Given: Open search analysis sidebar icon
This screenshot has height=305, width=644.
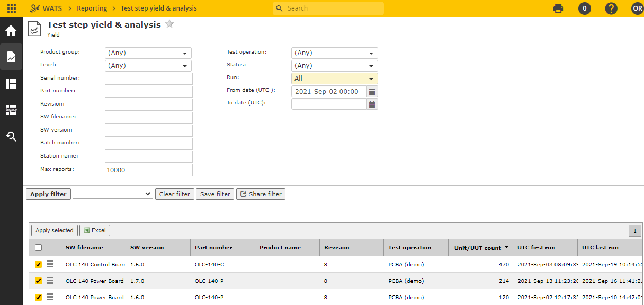Looking at the screenshot, I should click(x=11, y=136).
